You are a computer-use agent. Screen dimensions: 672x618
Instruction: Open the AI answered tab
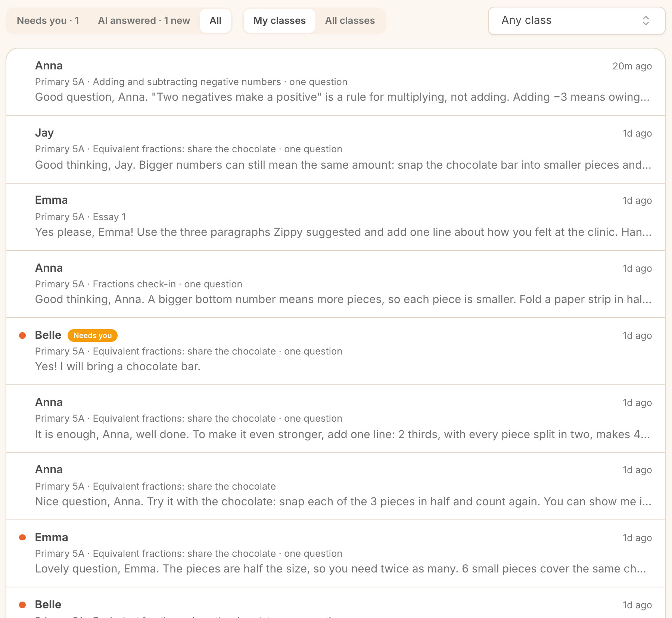[144, 21]
